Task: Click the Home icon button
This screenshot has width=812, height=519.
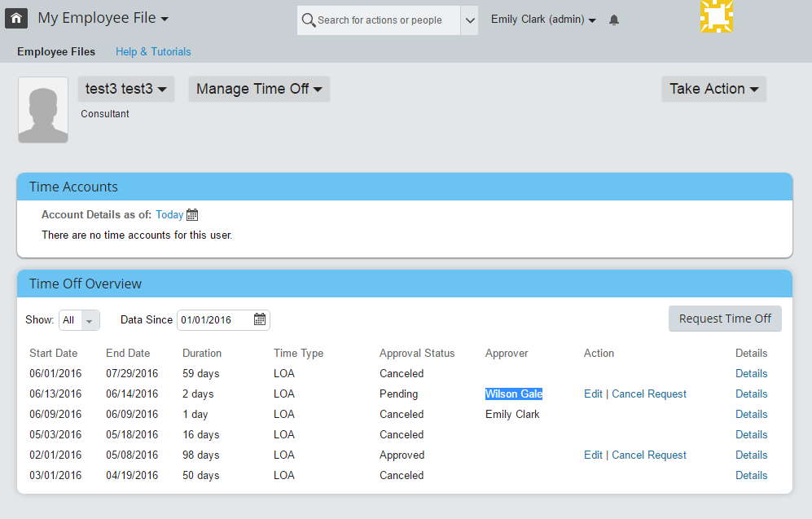Action: [x=16, y=19]
